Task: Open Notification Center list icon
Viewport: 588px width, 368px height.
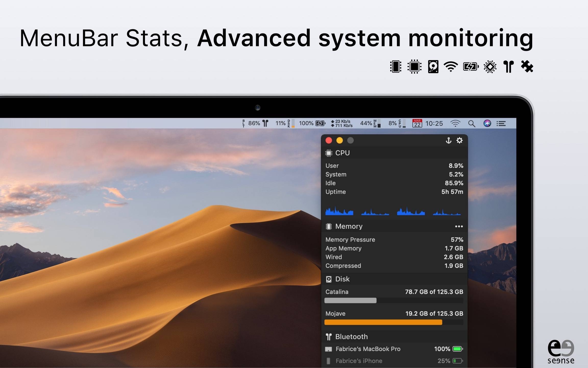Action: pyautogui.click(x=501, y=124)
